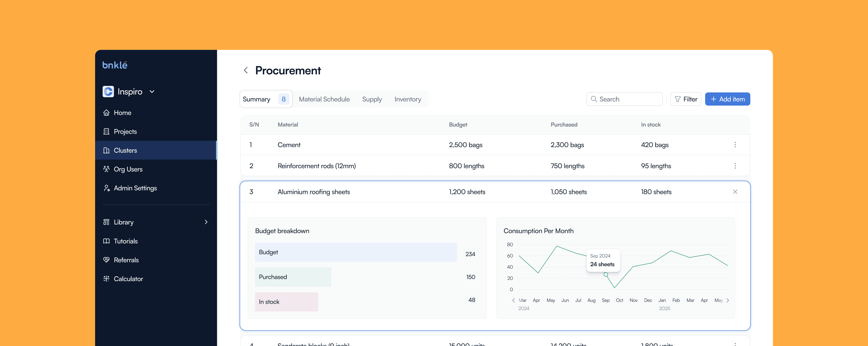Open the Library section
This screenshot has height=346, width=868.
click(x=156, y=222)
